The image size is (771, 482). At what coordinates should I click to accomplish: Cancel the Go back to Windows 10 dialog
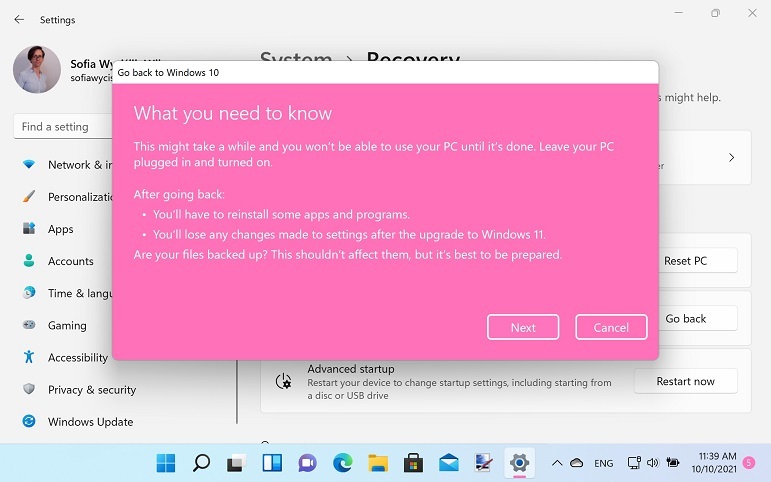[x=611, y=327]
